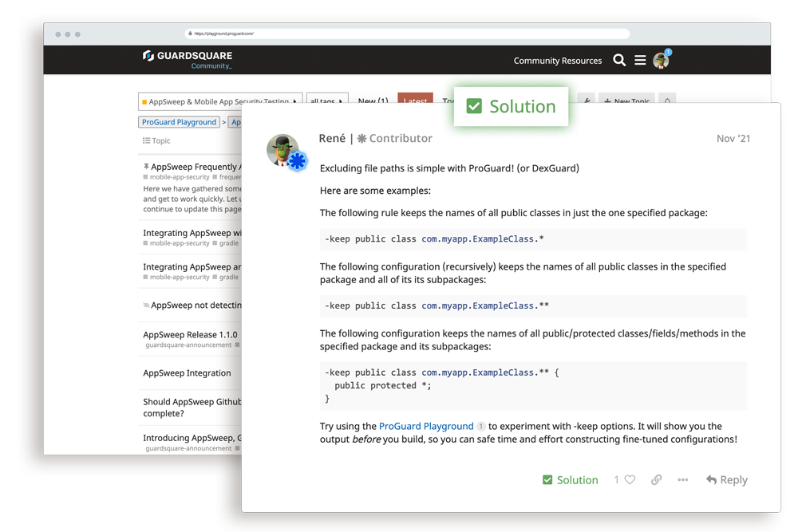The image size is (798, 532).
Task: Go to the Guardsquare Community logo
Action: [188, 59]
